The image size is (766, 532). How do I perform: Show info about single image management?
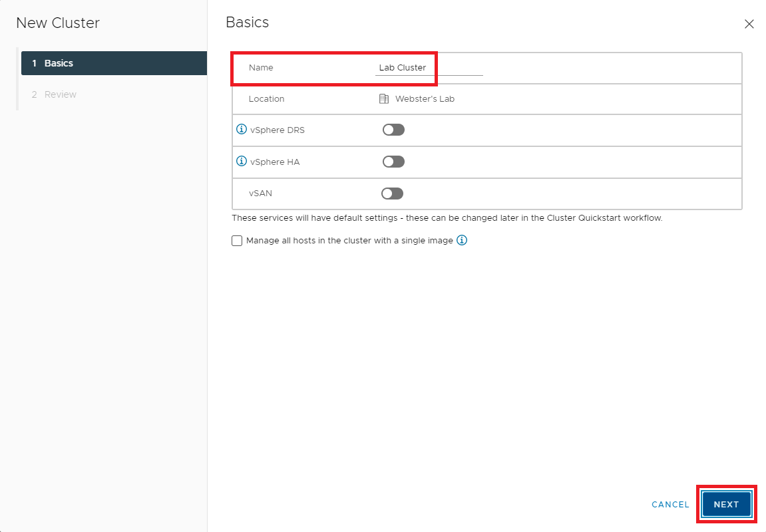[462, 241]
